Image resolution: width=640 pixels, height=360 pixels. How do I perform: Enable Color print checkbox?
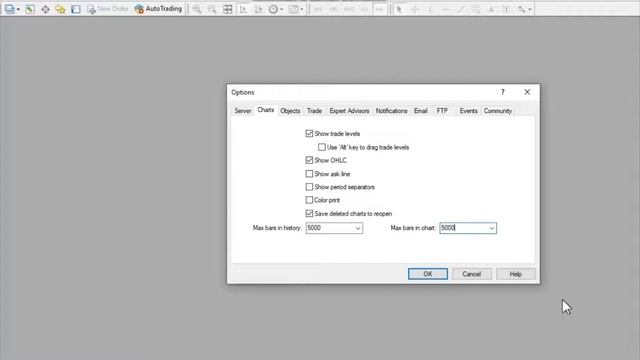[x=309, y=200]
